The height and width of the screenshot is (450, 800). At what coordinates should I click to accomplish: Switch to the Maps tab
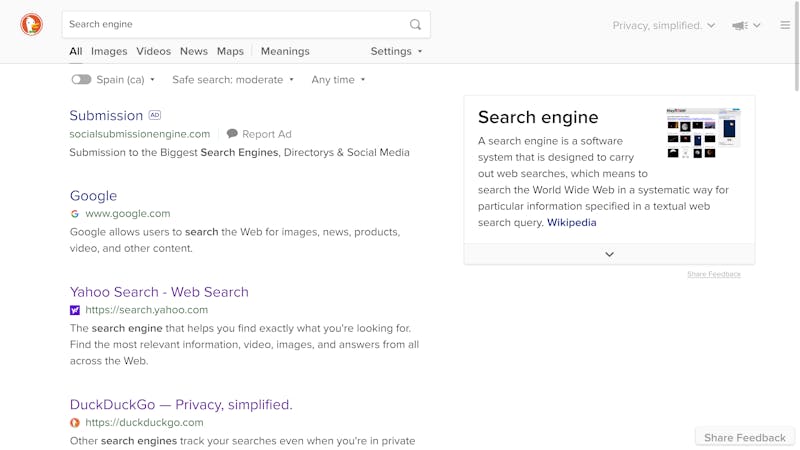click(x=230, y=51)
